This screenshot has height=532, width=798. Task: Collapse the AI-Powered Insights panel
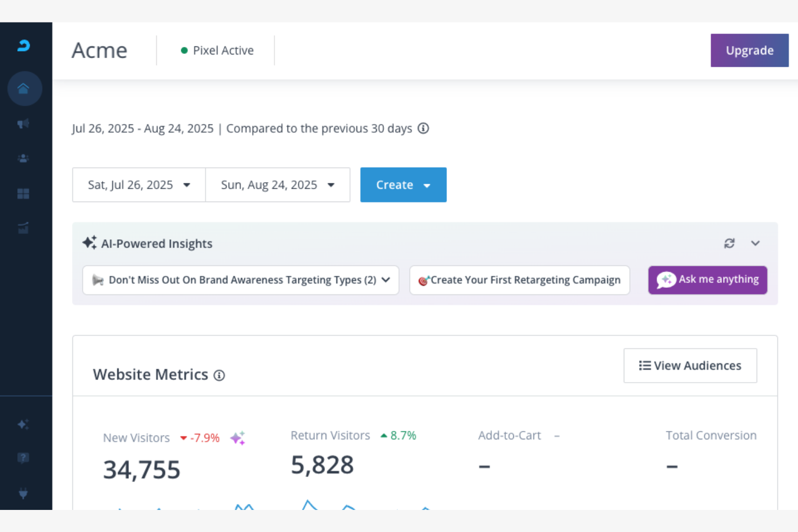point(755,243)
